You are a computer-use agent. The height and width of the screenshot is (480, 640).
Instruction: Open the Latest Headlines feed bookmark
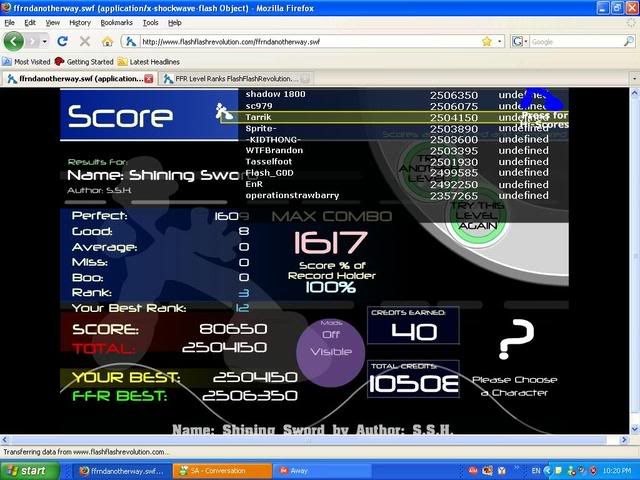click(x=148, y=61)
